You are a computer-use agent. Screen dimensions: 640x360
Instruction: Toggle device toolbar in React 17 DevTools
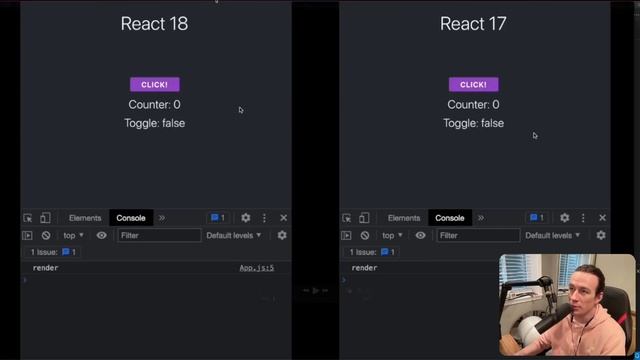[364, 218]
